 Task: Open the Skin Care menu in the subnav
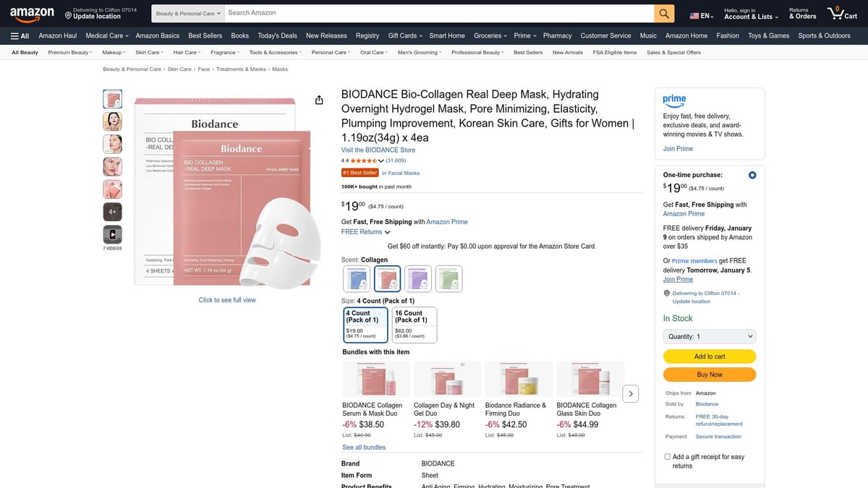coord(148,51)
